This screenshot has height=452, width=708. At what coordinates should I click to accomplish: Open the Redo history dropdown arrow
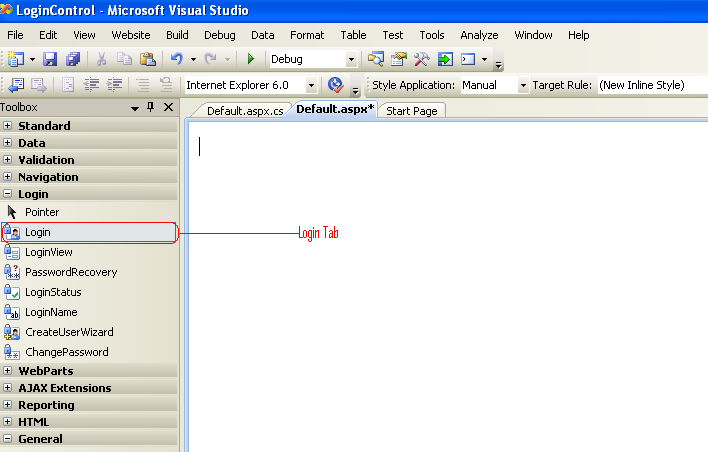click(227, 59)
